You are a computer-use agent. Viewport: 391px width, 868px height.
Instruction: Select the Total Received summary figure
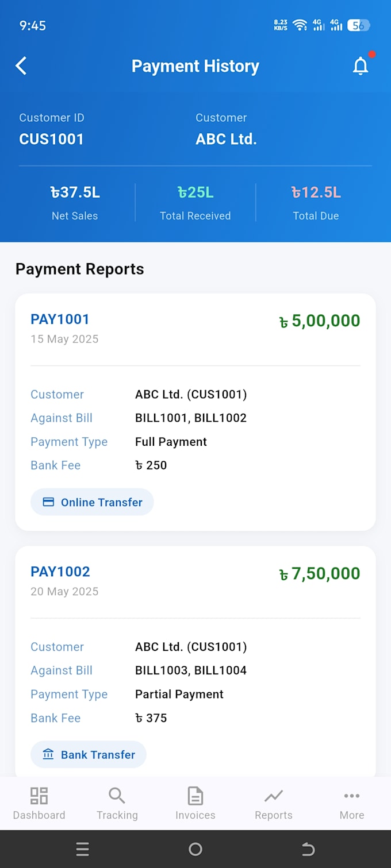pyautogui.click(x=195, y=192)
